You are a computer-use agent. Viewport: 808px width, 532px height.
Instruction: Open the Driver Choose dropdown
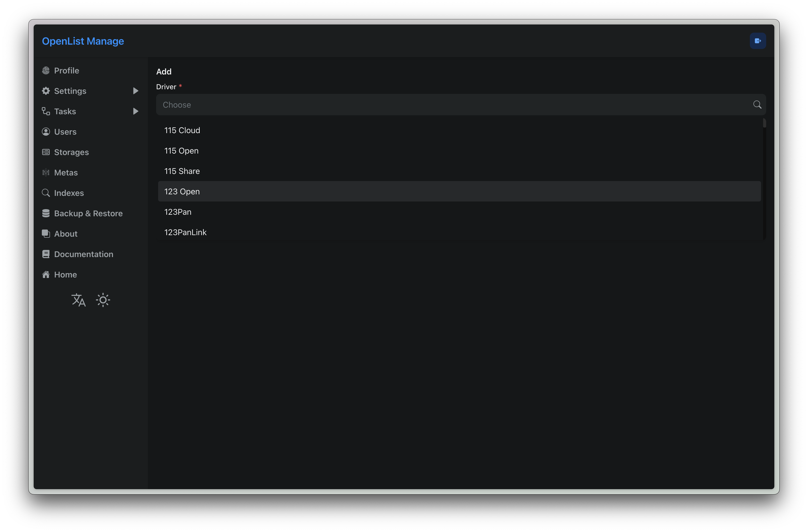(455, 105)
